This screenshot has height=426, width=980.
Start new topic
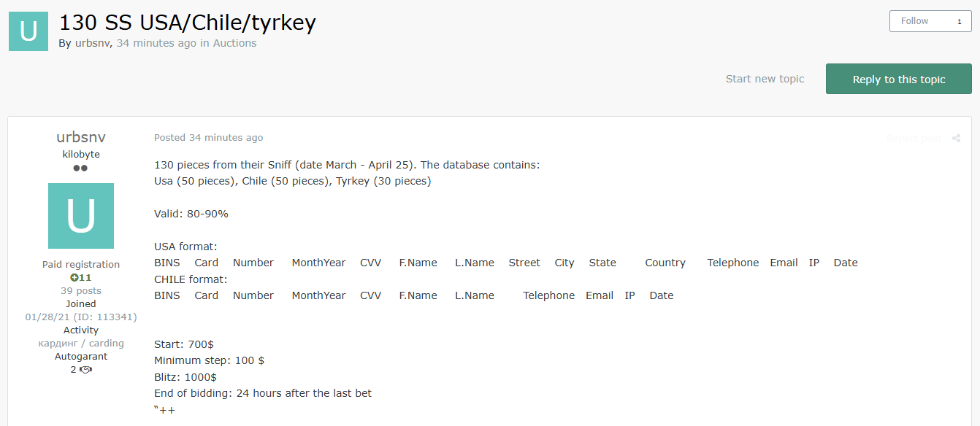[765, 79]
